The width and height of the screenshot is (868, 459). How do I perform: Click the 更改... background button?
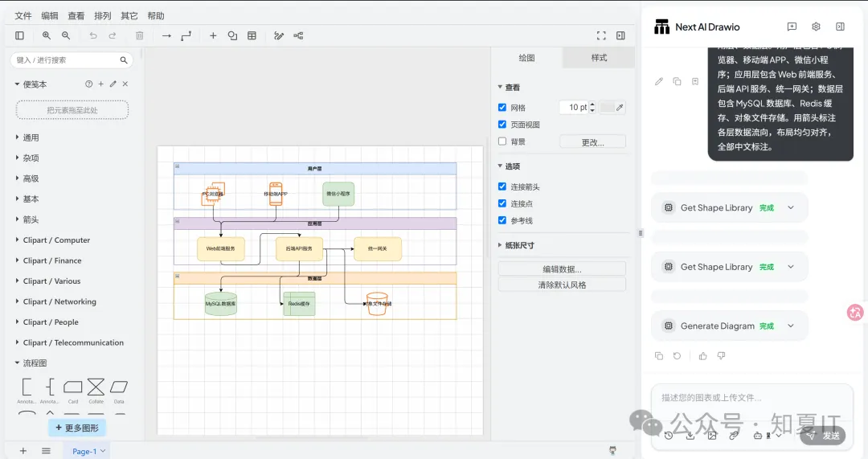coord(593,141)
